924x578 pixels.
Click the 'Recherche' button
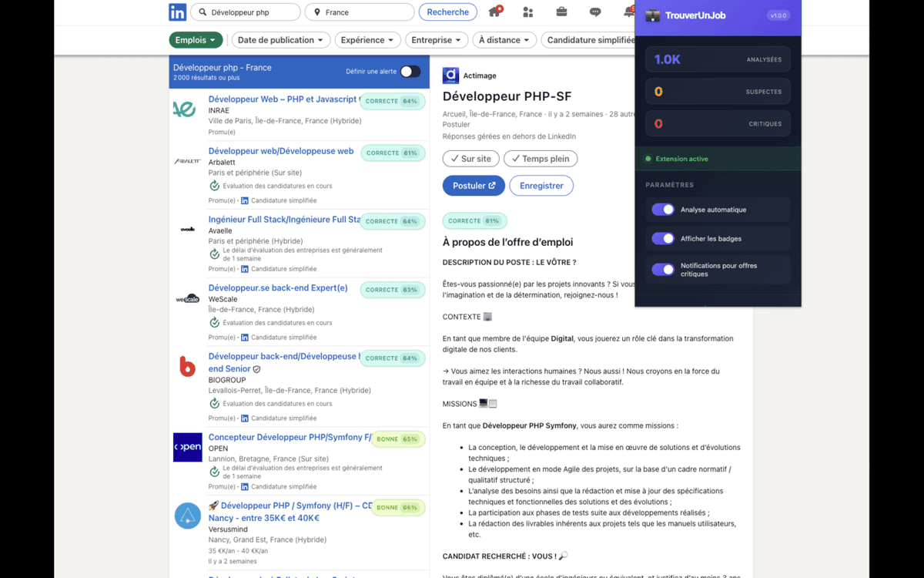click(x=447, y=12)
